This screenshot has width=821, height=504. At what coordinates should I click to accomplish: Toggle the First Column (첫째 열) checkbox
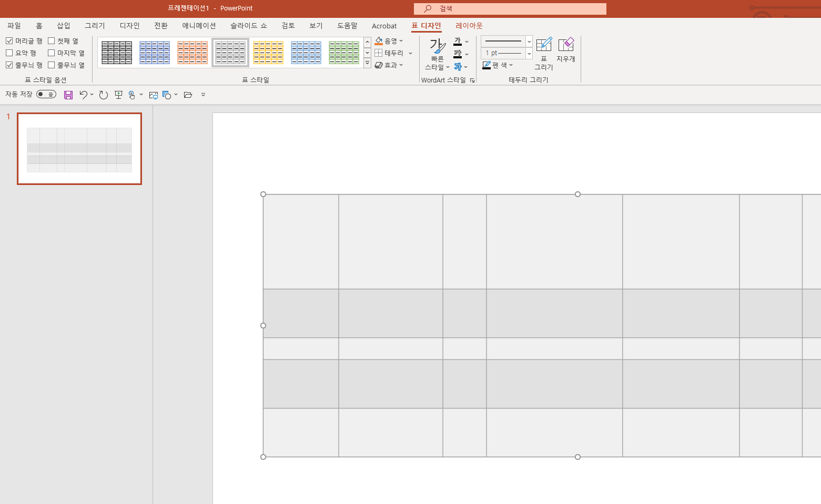click(x=52, y=41)
